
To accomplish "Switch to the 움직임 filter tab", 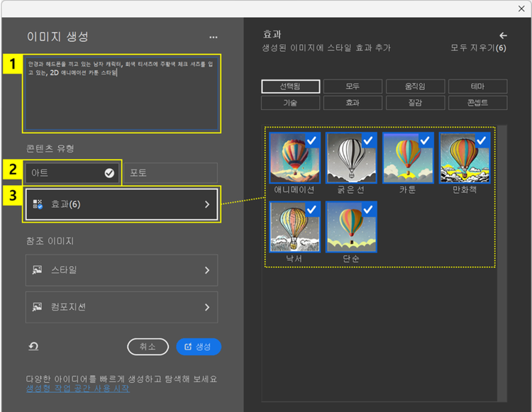I will [415, 86].
